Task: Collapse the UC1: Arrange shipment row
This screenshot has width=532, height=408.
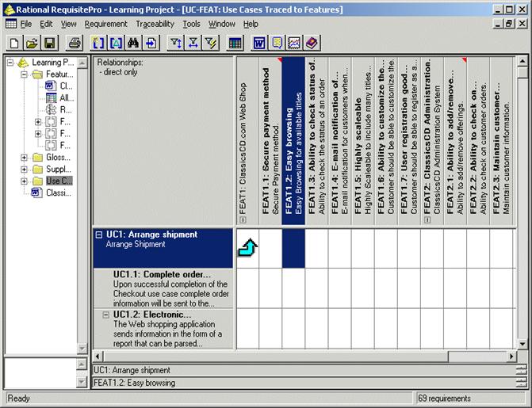Action: pos(99,235)
